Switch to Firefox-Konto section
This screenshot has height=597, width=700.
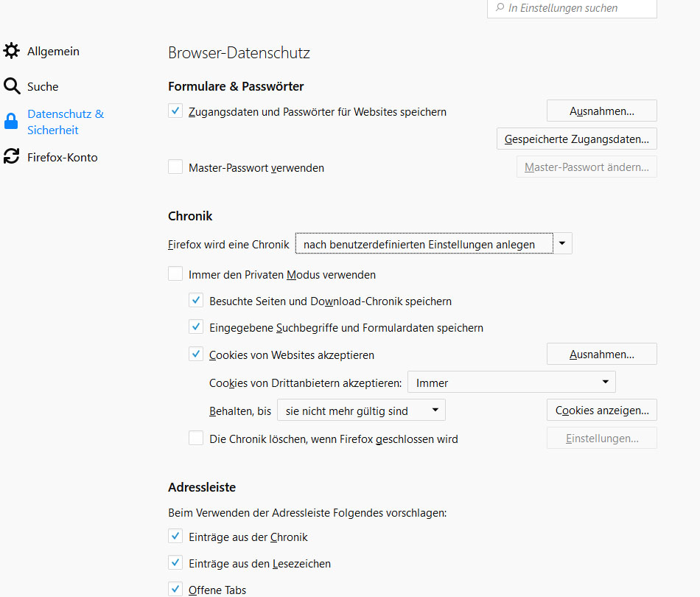click(62, 157)
